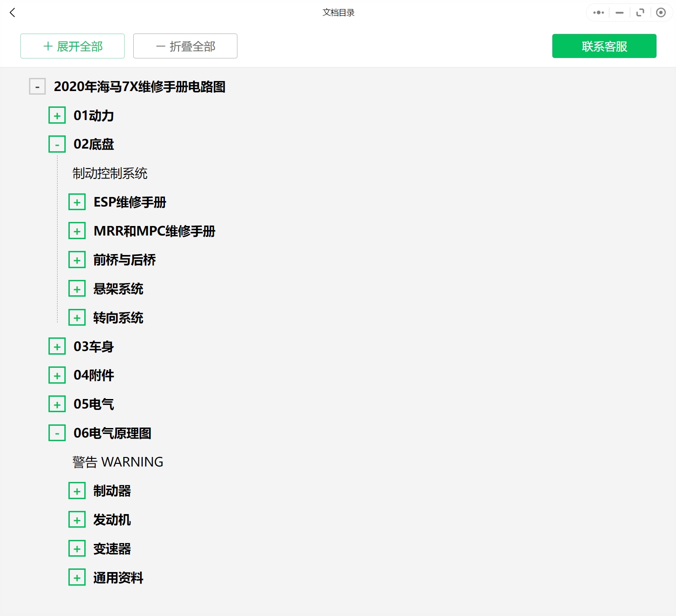Expand the ESP维修手册 folder
The width and height of the screenshot is (676, 616).
click(x=77, y=202)
